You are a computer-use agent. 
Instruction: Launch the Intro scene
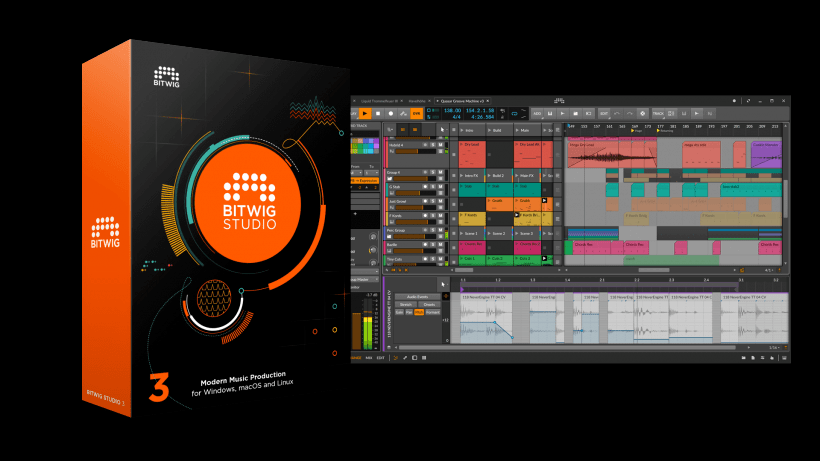(470, 130)
